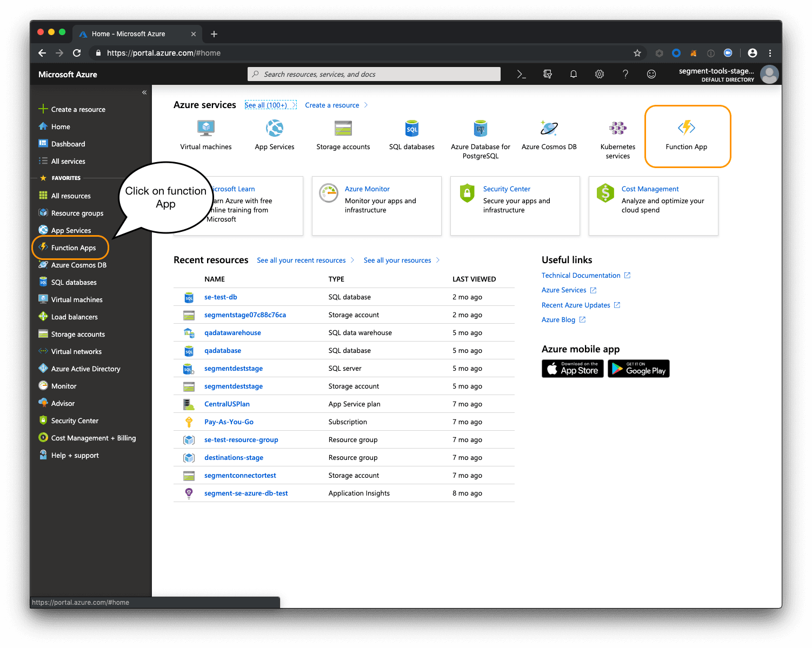Open the portal settings gear

pos(600,74)
